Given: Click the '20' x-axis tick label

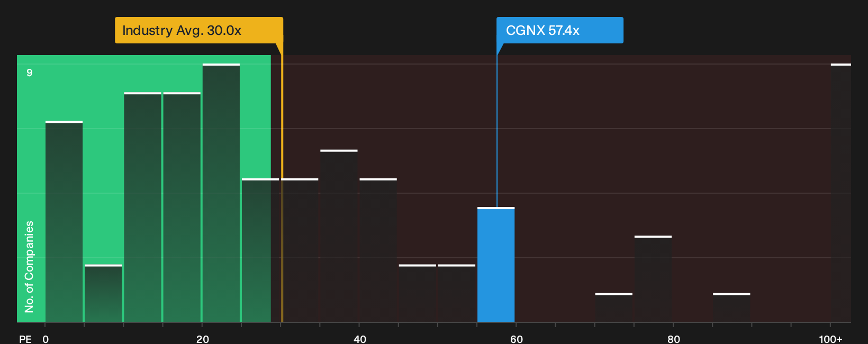Looking at the screenshot, I should pyautogui.click(x=203, y=339).
